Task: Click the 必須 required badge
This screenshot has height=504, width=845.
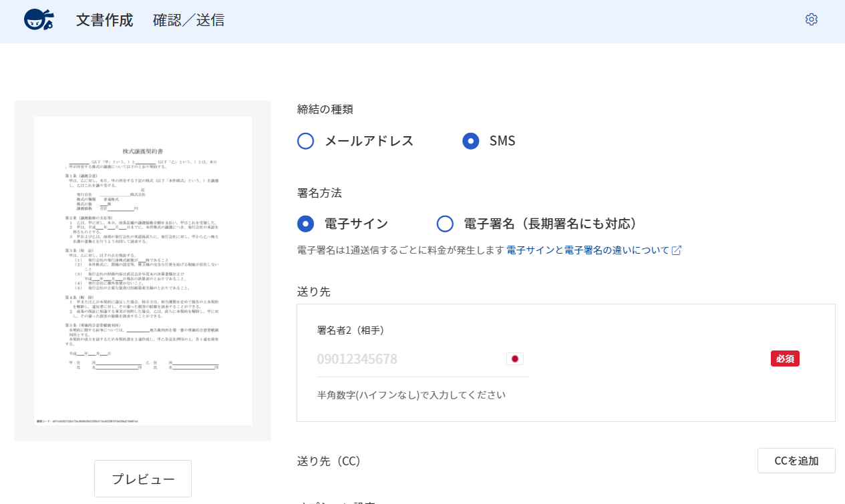Action: 785,358
